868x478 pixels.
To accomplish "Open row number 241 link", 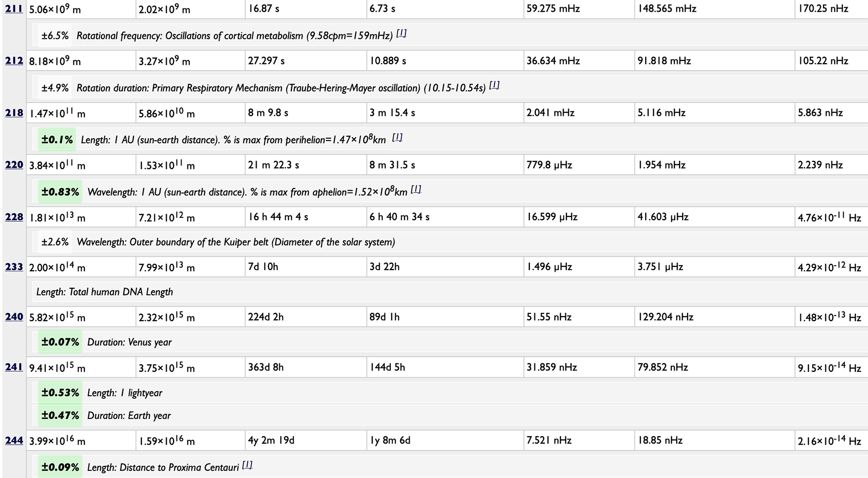I will click(14, 367).
